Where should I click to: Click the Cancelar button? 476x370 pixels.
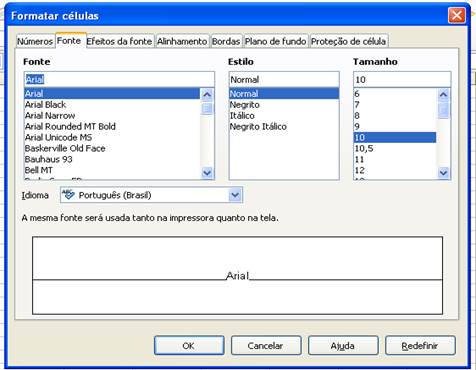[x=266, y=345]
